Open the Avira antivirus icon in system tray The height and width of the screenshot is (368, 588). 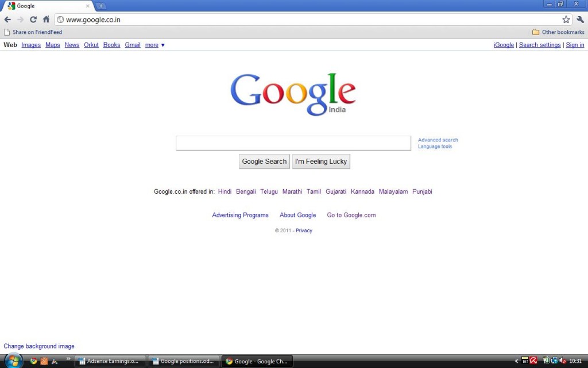(x=533, y=361)
